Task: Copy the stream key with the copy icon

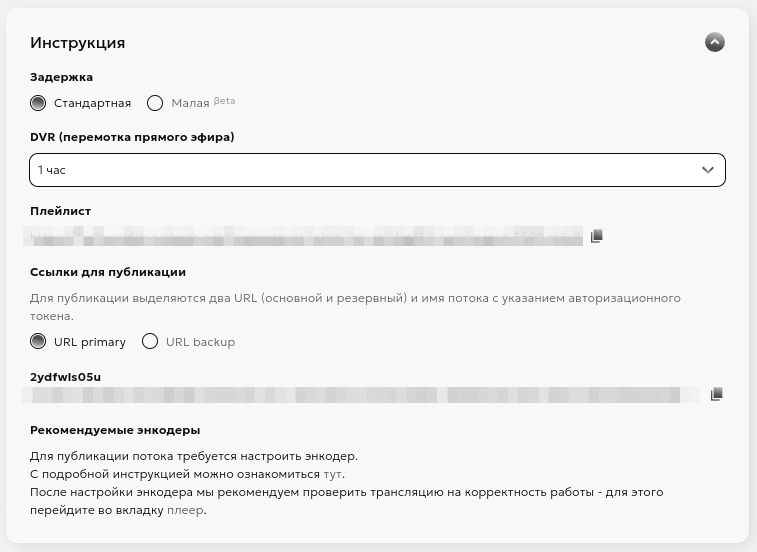Action: (x=716, y=395)
